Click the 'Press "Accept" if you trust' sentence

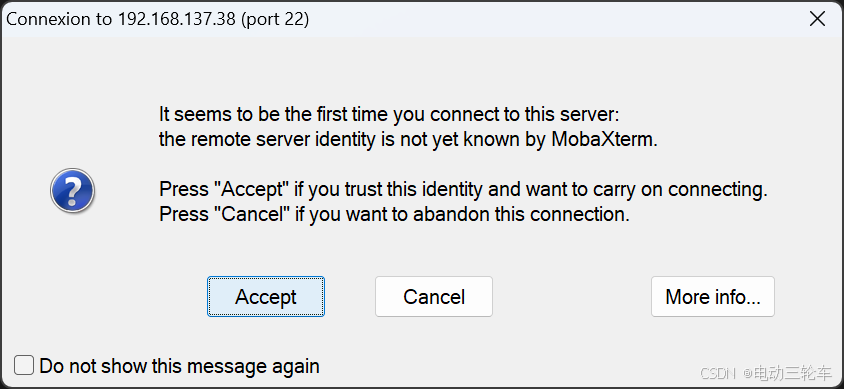pyautogui.click(x=463, y=189)
